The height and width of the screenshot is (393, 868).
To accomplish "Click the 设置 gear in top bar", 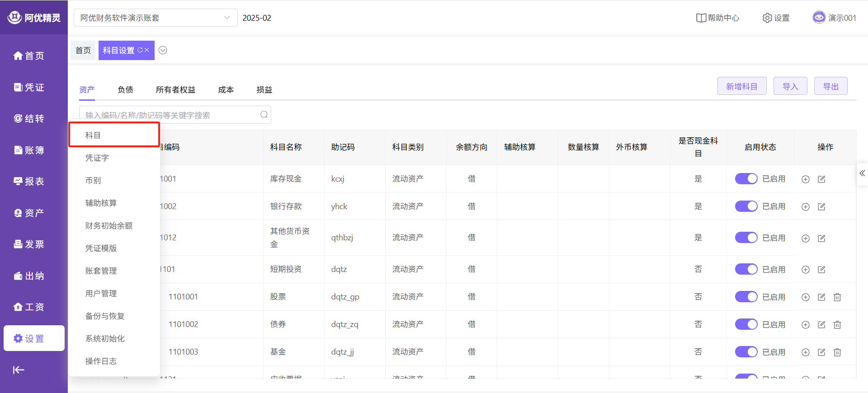I will 776,18.
